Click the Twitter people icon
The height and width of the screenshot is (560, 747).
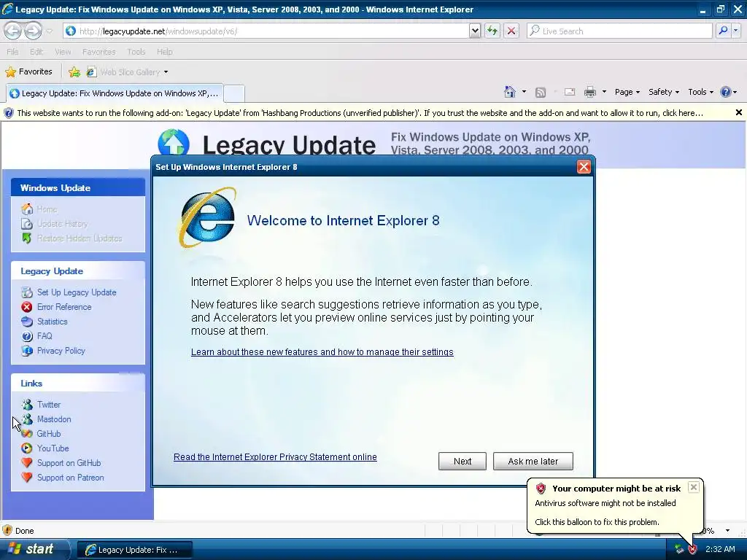27,405
